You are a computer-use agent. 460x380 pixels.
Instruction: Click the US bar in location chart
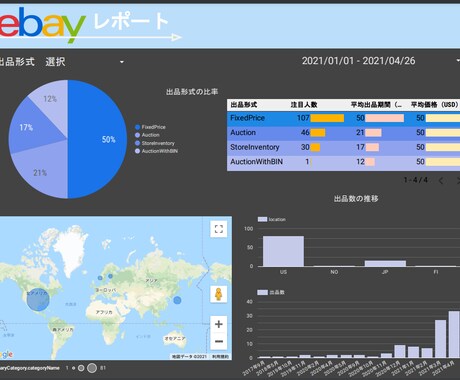[x=283, y=251]
